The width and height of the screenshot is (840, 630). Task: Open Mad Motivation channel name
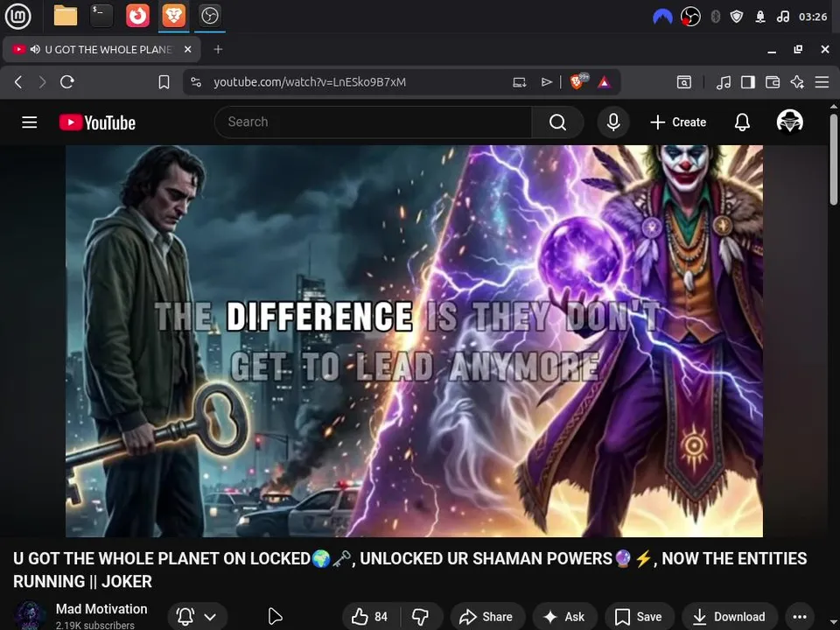click(101, 609)
